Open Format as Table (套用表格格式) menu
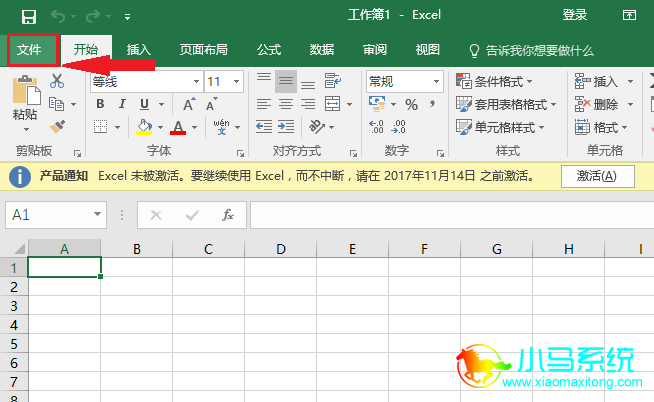 506,104
